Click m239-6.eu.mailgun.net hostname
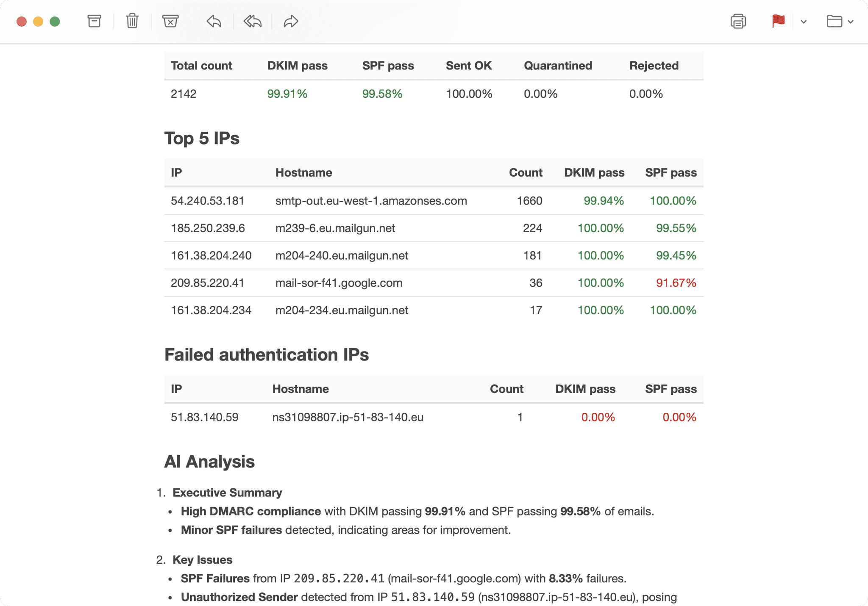Image resolution: width=868 pixels, height=606 pixels. (335, 228)
